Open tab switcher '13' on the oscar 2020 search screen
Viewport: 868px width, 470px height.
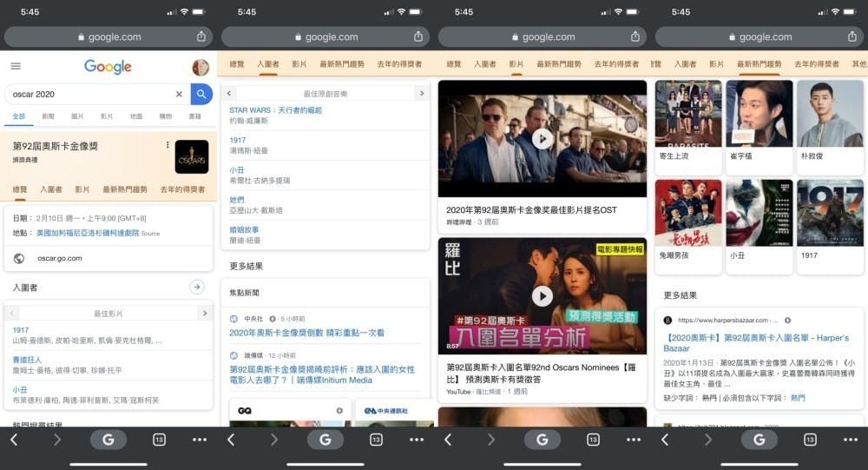pyautogui.click(x=159, y=440)
